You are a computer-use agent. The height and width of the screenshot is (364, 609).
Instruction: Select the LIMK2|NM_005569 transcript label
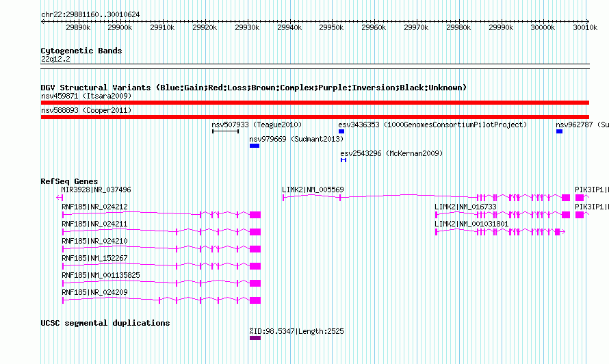pyautogui.click(x=313, y=190)
